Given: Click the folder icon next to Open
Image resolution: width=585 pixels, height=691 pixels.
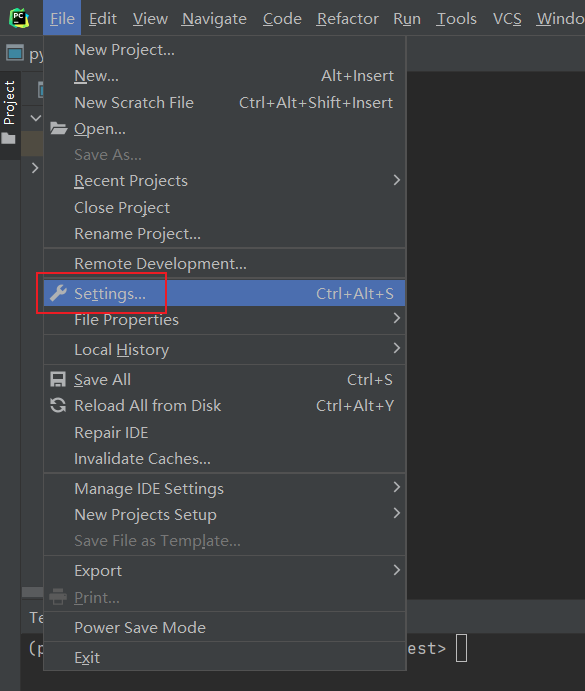Looking at the screenshot, I should pyautogui.click(x=58, y=128).
